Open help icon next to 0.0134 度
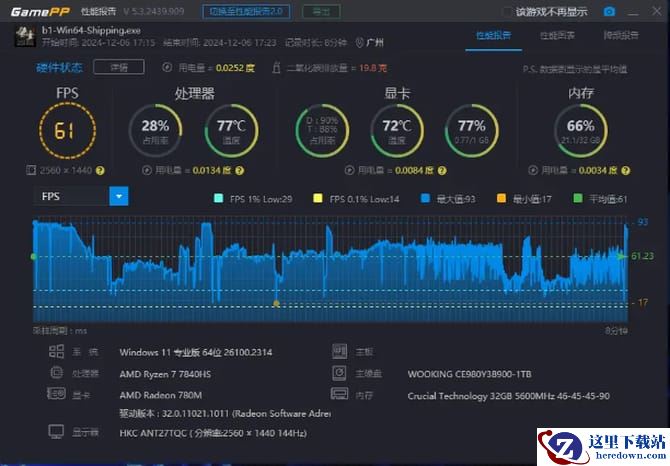Image resolution: width=670 pixels, height=466 pixels. pos(240,171)
